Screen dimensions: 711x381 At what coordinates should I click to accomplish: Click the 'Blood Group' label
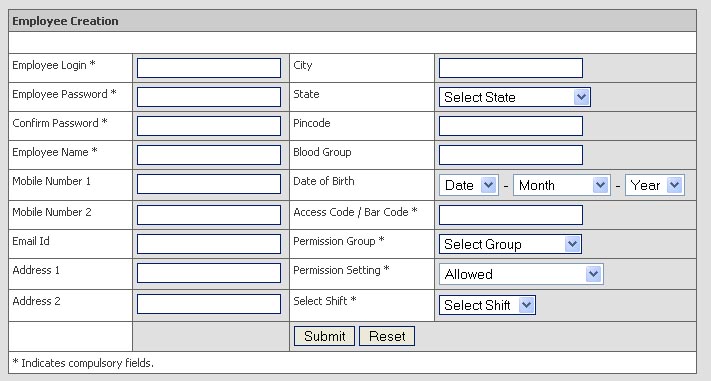tap(322, 153)
